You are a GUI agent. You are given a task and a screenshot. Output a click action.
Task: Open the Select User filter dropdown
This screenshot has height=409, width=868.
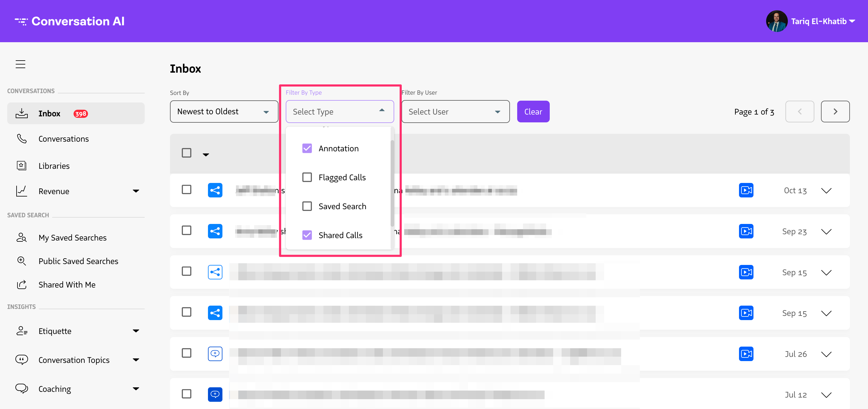[x=455, y=111]
